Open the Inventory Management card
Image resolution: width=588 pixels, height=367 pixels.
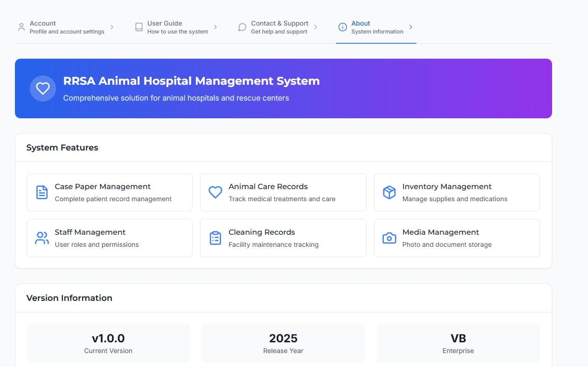[x=457, y=192]
